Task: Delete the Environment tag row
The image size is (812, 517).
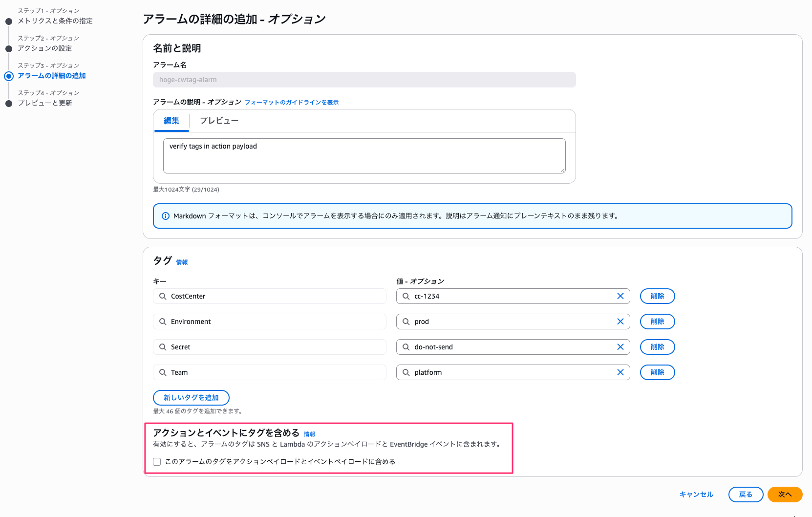Action: pyautogui.click(x=658, y=322)
